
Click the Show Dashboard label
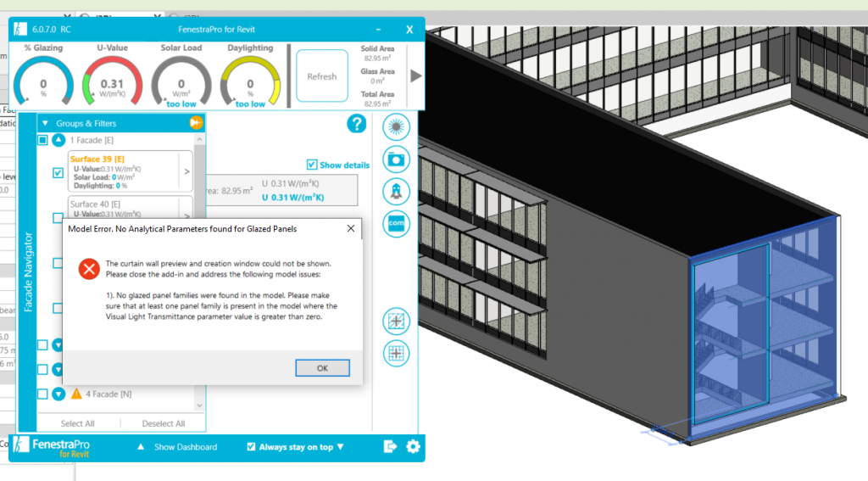(186, 446)
